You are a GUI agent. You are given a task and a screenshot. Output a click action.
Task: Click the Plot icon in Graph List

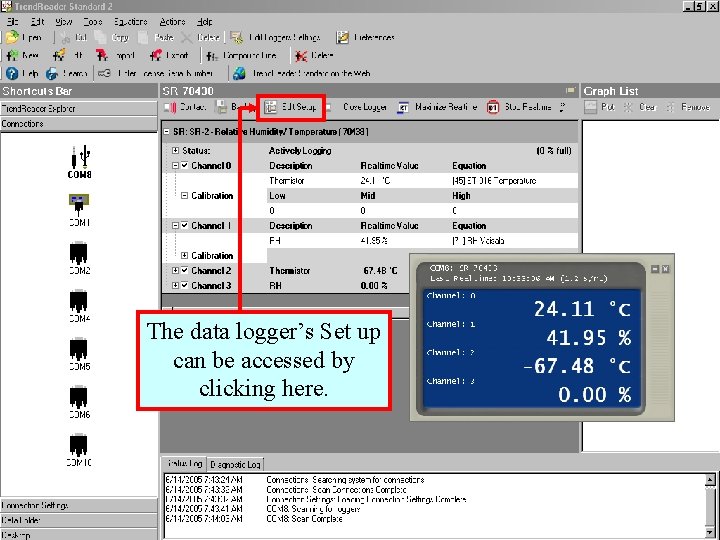tap(591, 107)
